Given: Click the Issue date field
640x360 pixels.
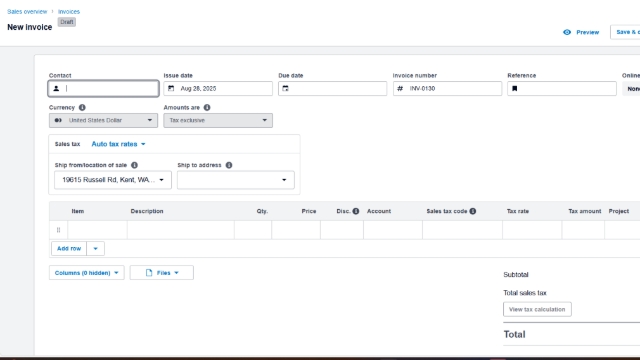Looking at the screenshot, I should coord(218,89).
